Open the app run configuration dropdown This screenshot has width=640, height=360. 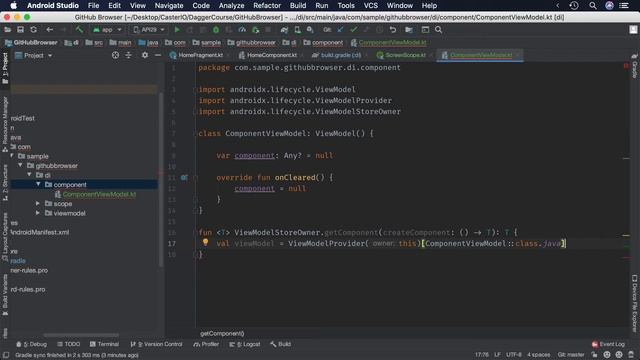coord(107,30)
